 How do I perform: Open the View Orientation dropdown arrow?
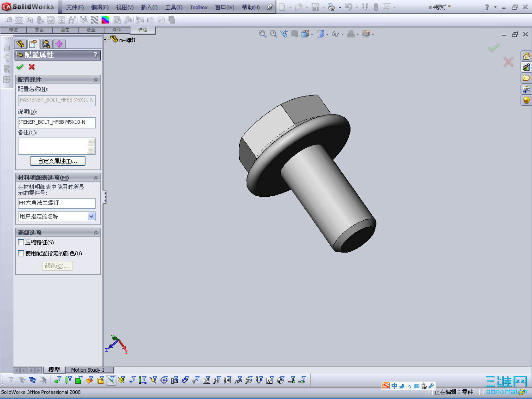[312, 34]
